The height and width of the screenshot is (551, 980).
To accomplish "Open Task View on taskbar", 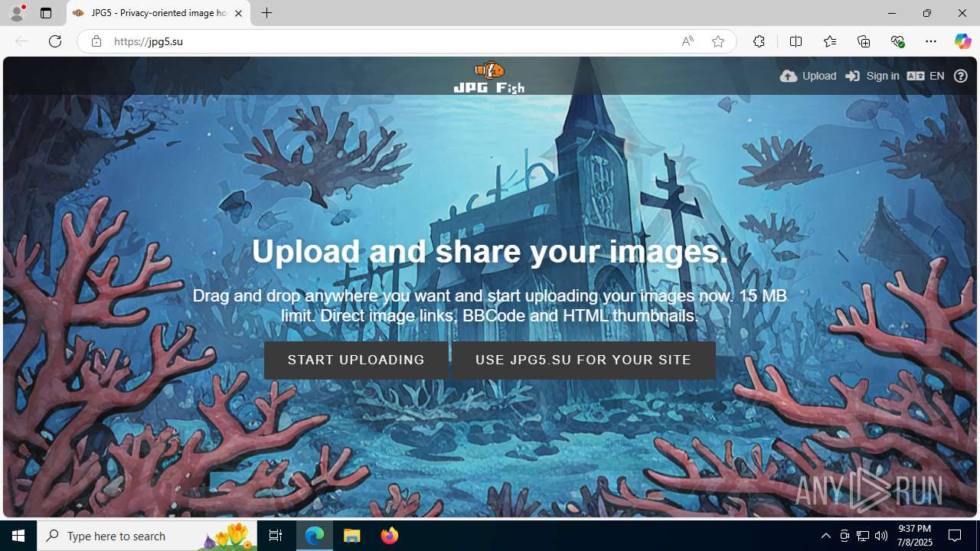I will tap(276, 536).
